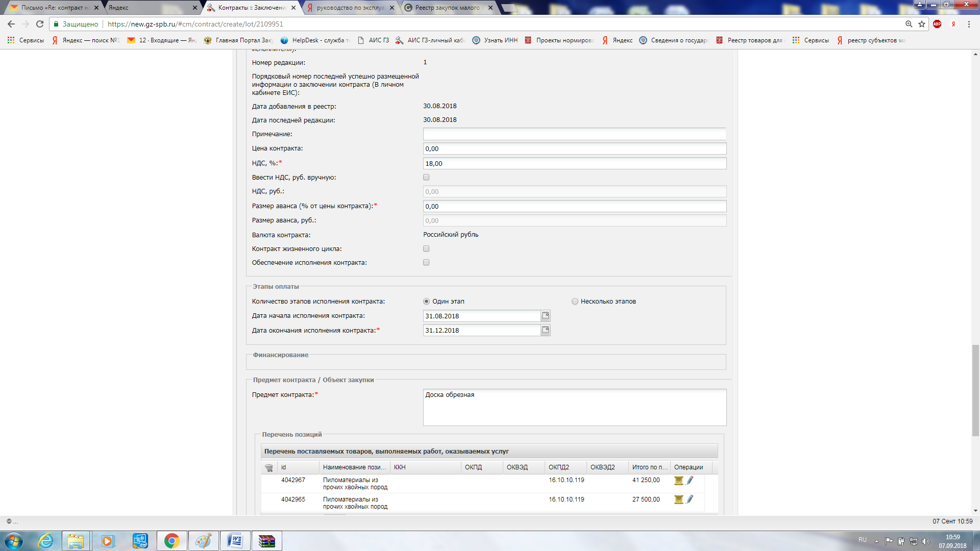
Task: Click the pencil edit icon for position 4042967
Action: pyautogui.click(x=690, y=480)
